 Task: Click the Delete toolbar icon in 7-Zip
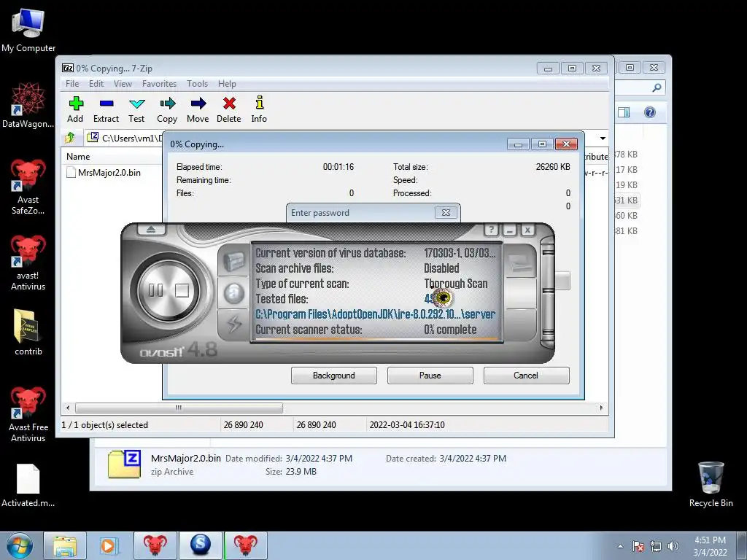228,109
